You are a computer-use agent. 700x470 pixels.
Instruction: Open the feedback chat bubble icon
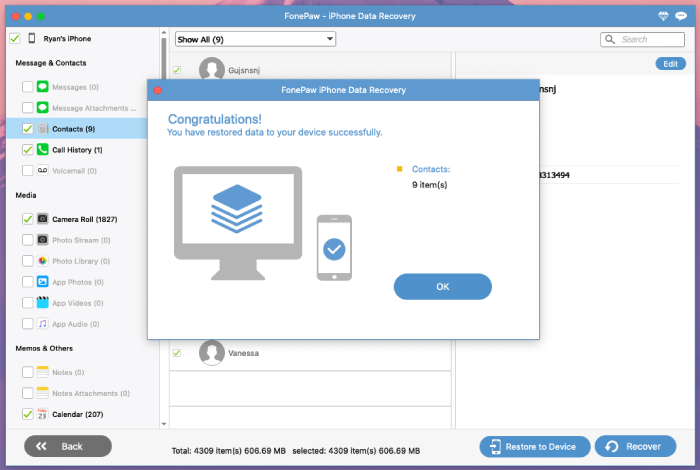[x=681, y=16]
